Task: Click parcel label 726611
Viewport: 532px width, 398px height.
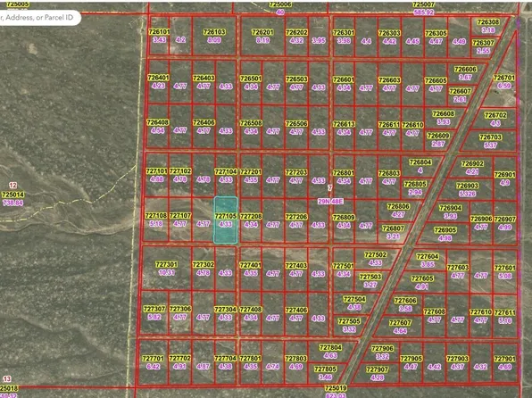Action: pyautogui.click(x=389, y=125)
